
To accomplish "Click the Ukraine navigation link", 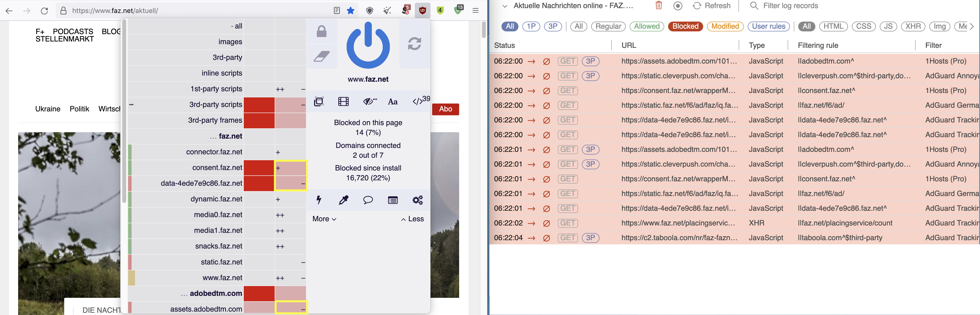I will click(48, 109).
